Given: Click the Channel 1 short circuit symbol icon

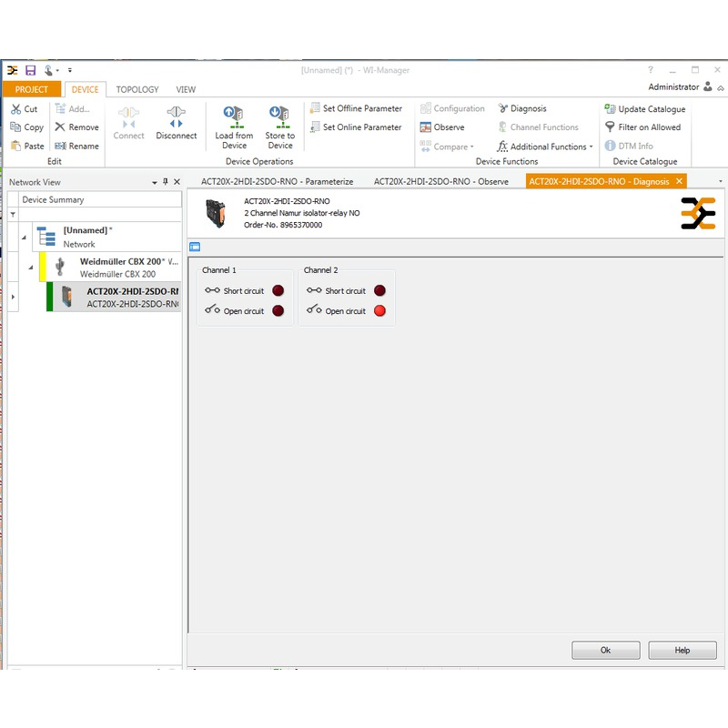Looking at the screenshot, I should tap(212, 290).
